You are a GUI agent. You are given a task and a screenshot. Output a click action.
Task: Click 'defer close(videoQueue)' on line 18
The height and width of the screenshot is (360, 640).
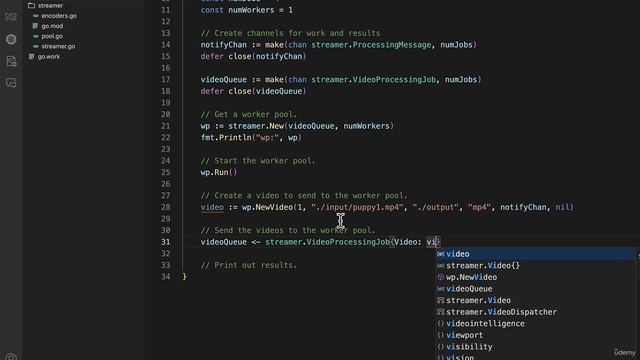(x=253, y=91)
